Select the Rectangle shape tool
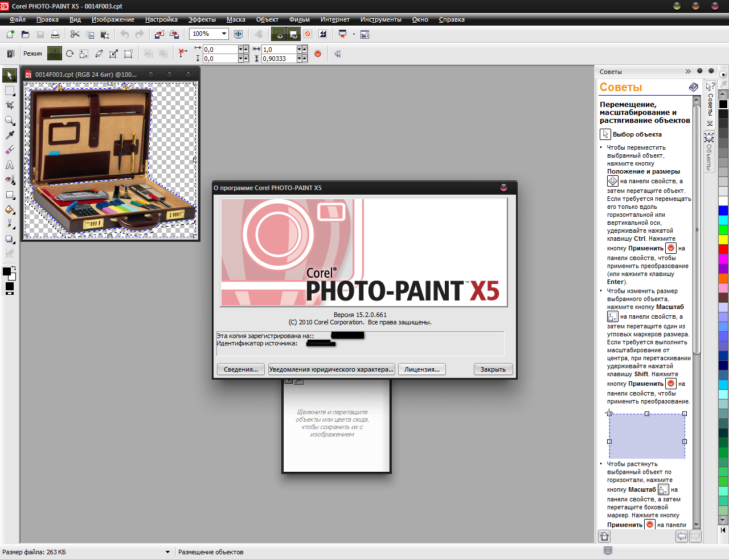Viewport: 729px width, 560px height. pos(10,195)
